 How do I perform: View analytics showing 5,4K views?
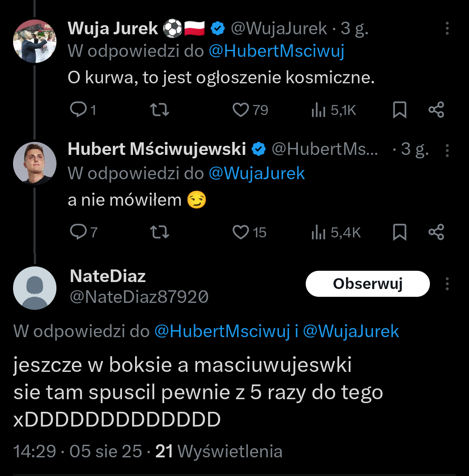point(319,233)
